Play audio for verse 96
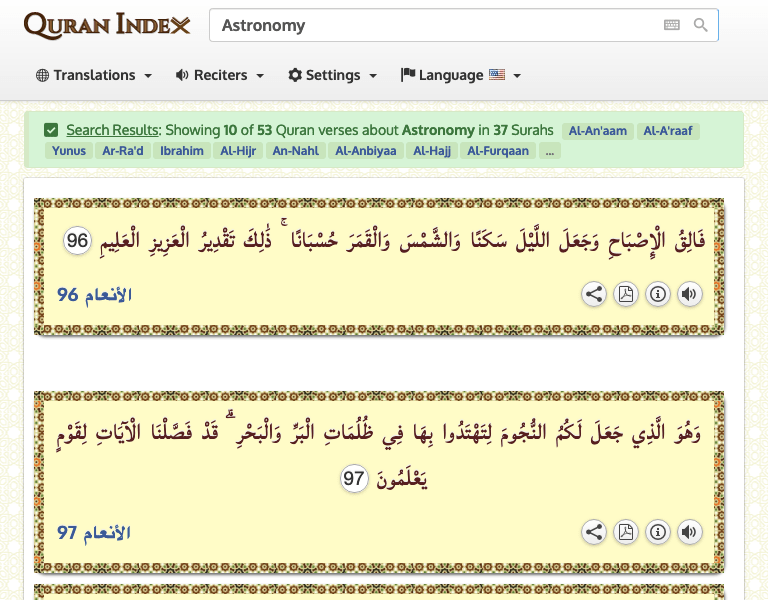 [x=689, y=294]
